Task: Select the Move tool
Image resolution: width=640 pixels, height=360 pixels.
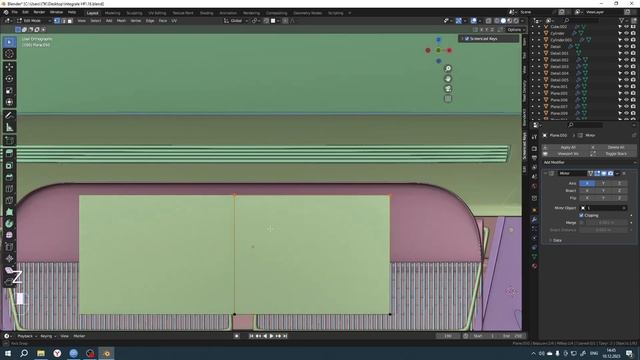Action: [x=9, y=67]
